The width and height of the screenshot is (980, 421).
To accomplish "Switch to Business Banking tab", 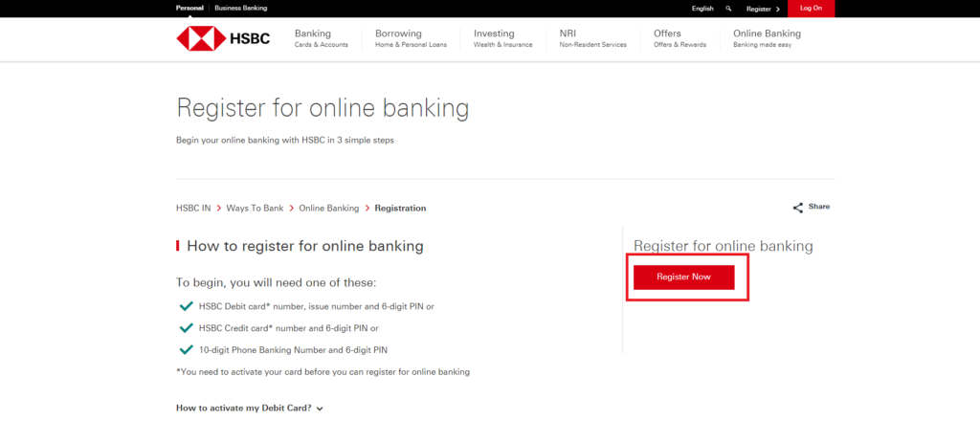I will (240, 8).
